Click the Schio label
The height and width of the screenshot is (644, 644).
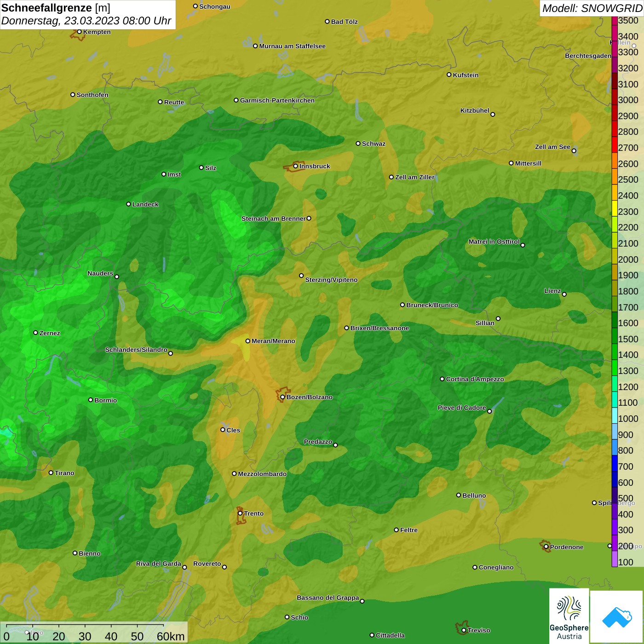click(x=299, y=617)
